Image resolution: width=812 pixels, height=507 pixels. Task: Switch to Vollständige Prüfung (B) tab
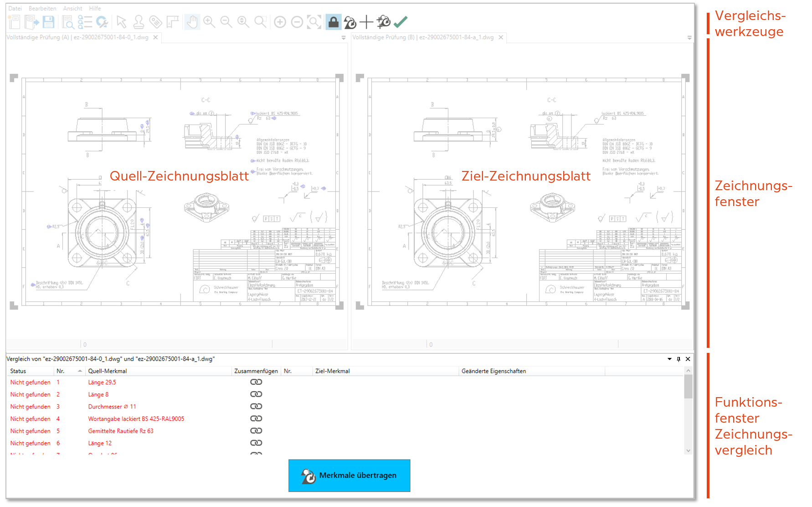[422, 37]
